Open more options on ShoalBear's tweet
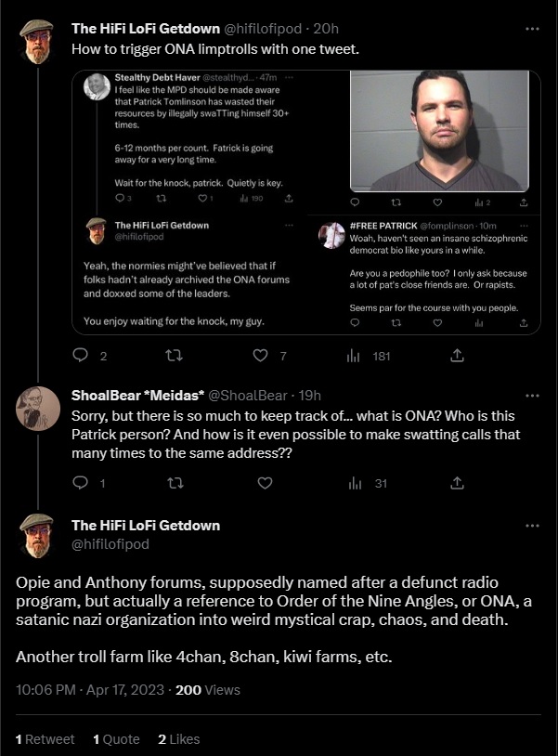558x756 pixels. [x=532, y=395]
